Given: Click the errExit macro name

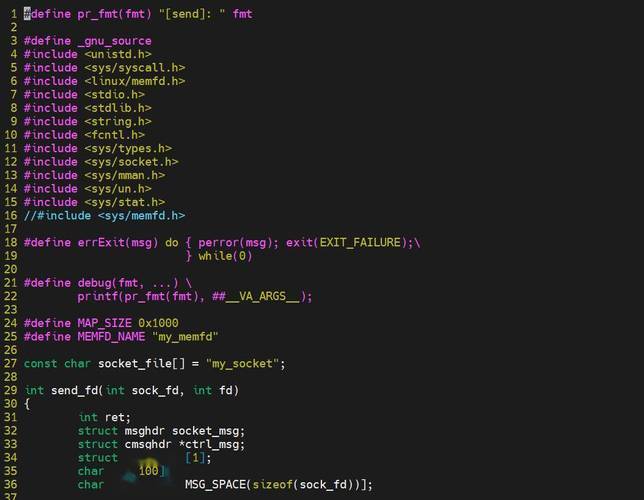Looking at the screenshot, I should pyautogui.click(x=101, y=243).
